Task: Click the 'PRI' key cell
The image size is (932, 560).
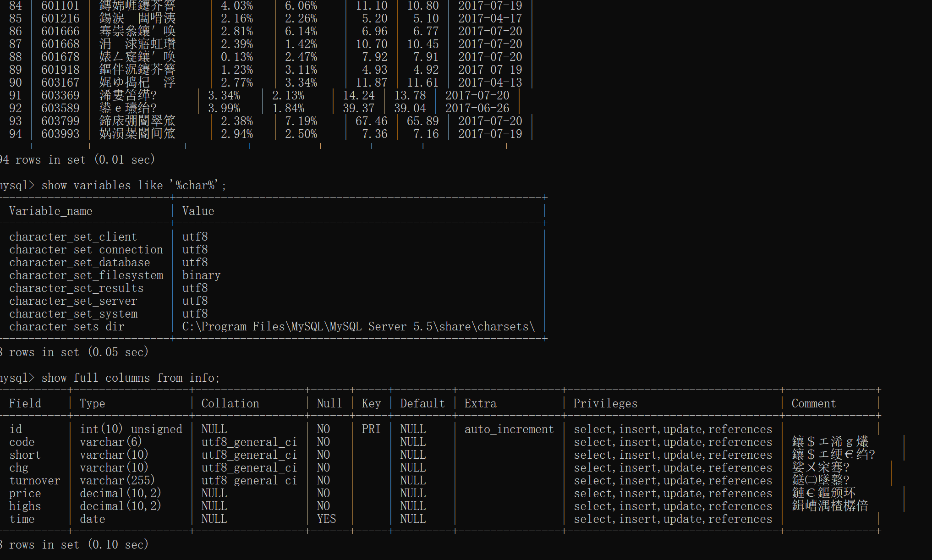Action: point(371,429)
